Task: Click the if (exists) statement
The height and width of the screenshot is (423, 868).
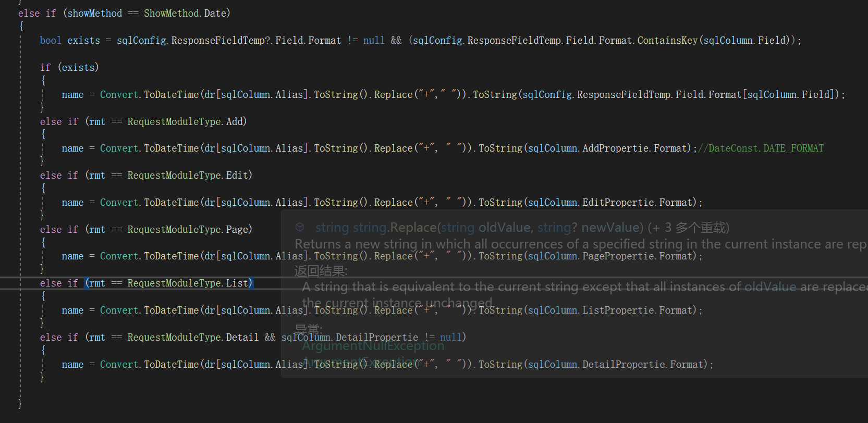Action: click(69, 67)
